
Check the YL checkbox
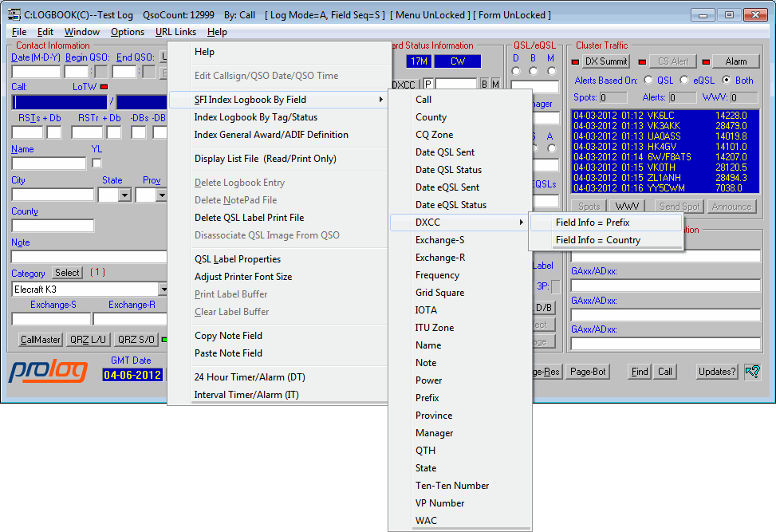[x=97, y=164]
